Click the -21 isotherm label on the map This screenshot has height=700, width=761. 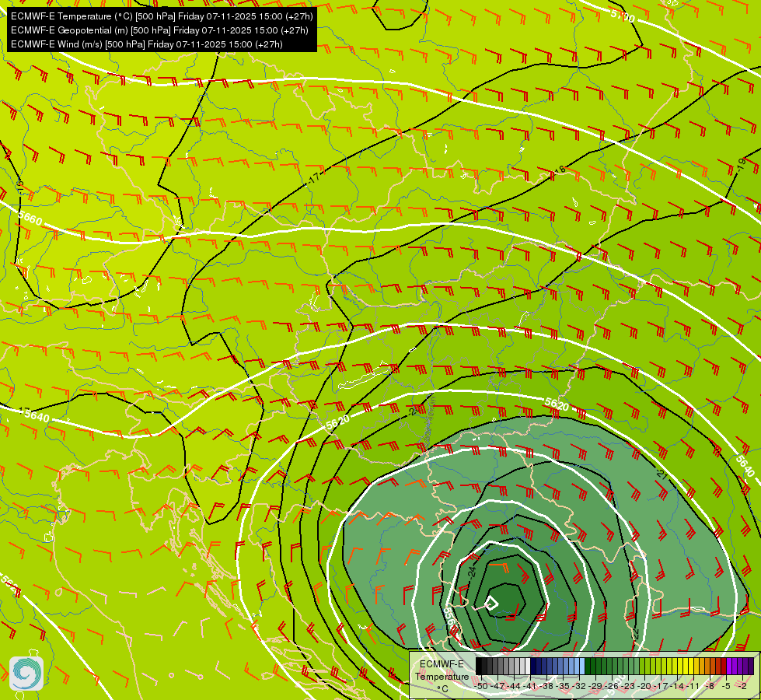pyautogui.click(x=661, y=473)
